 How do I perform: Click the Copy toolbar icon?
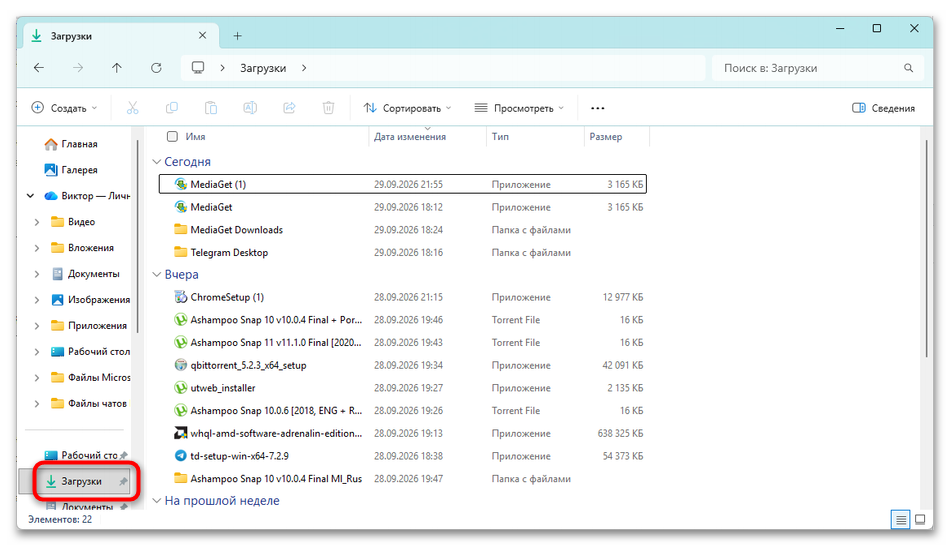[171, 108]
